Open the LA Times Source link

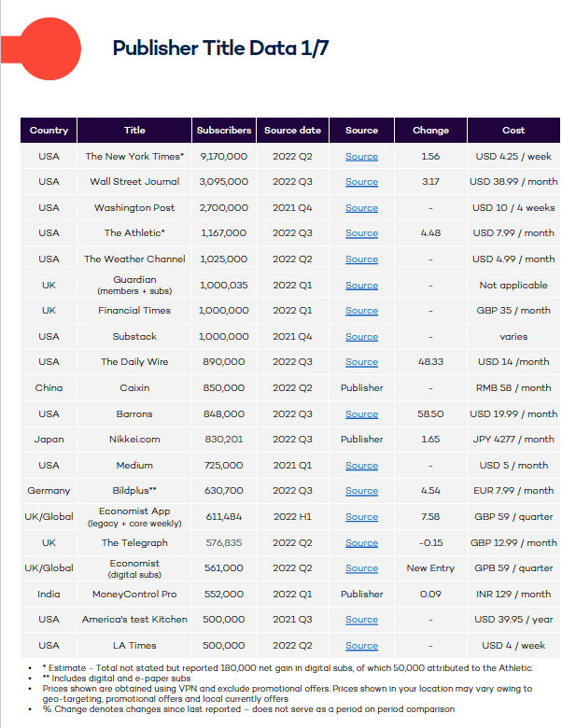point(361,646)
